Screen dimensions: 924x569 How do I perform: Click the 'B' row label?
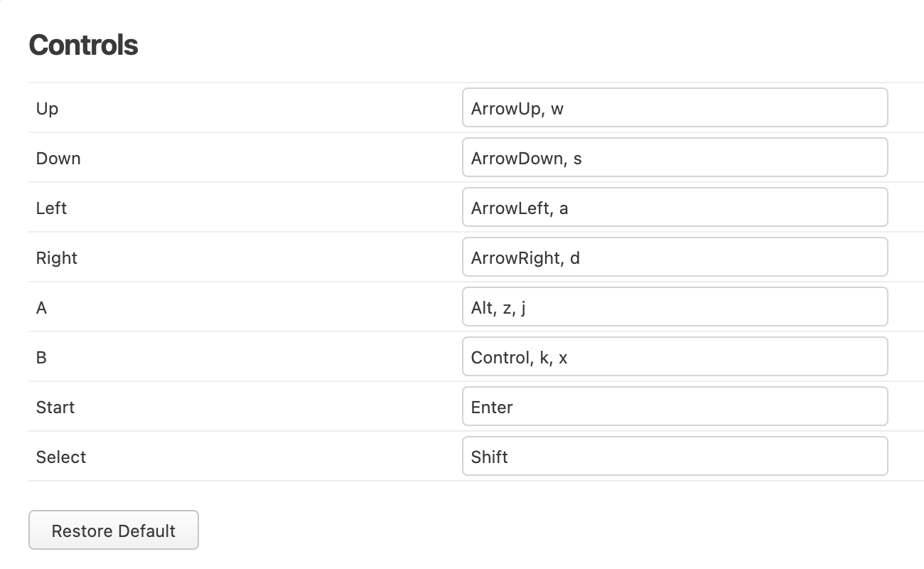click(x=41, y=358)
